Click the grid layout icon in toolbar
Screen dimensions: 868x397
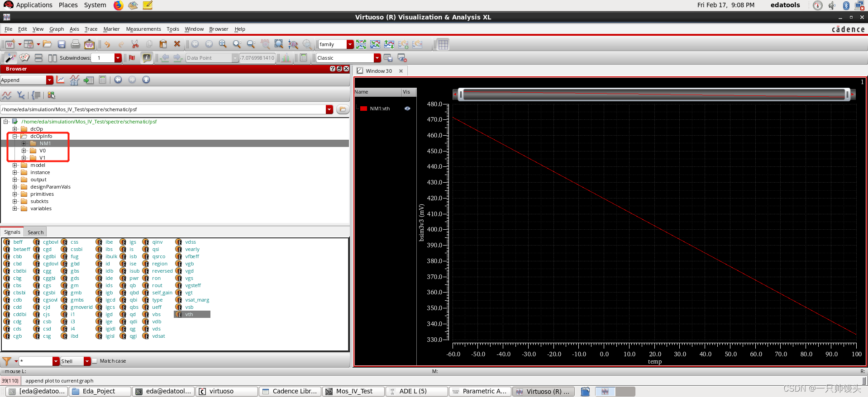443,44
